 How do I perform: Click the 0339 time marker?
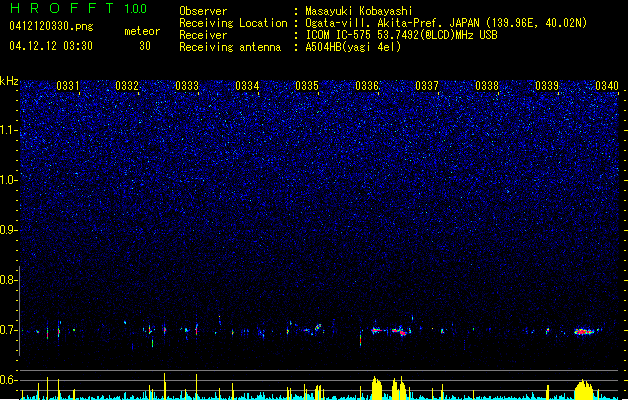pyautogui.click(x=547, y=86)
